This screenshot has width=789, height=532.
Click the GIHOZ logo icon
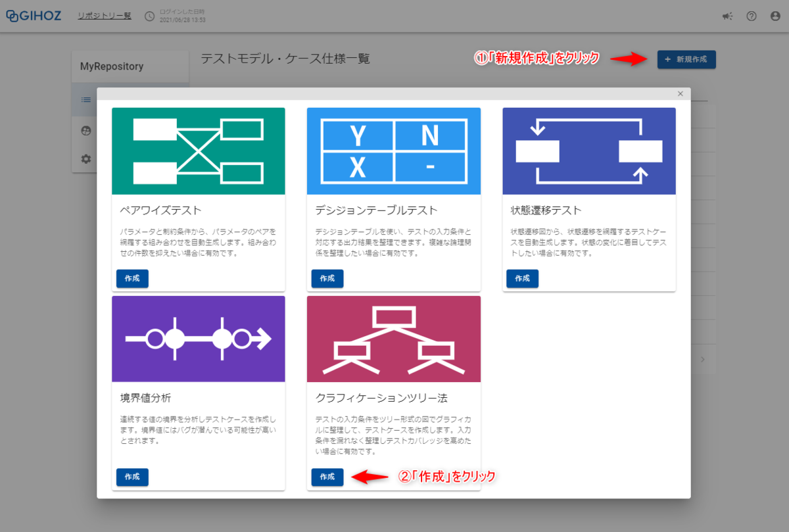pyautogui.click(x=13, y=16)
